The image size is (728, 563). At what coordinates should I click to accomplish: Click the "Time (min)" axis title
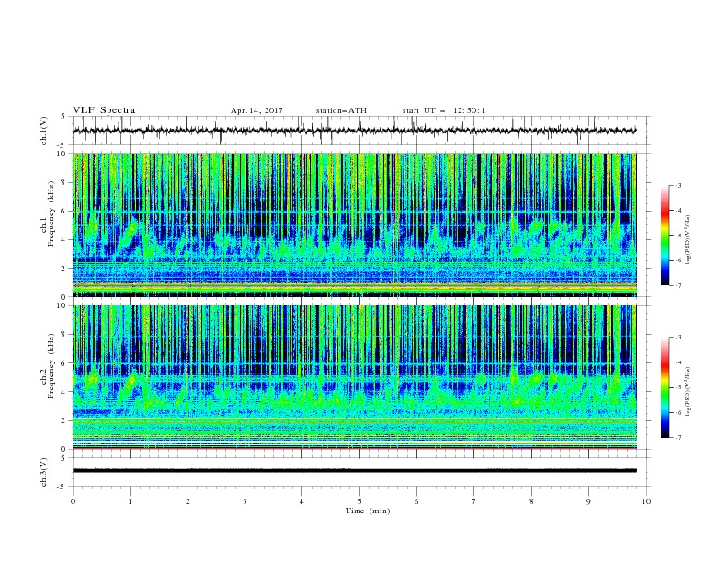(x=368, y=511)
